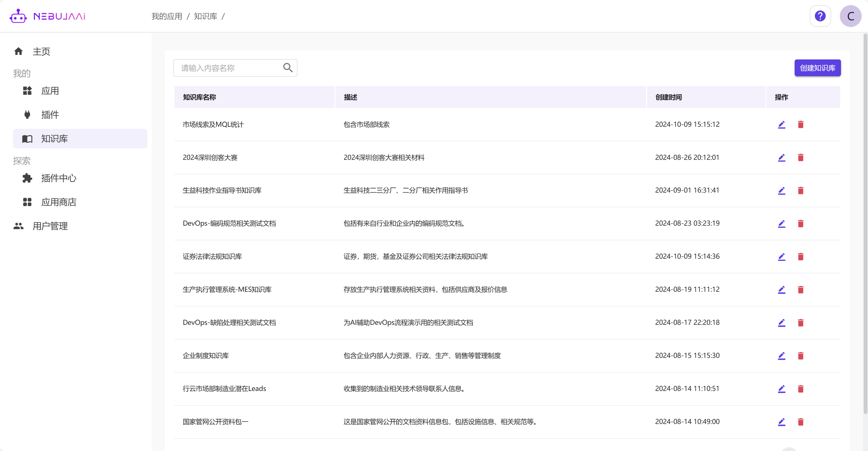Viewport: 868px width, 451px height.
Task: Open 插件 in the sidebar
Action: click(x=50, y=115)
